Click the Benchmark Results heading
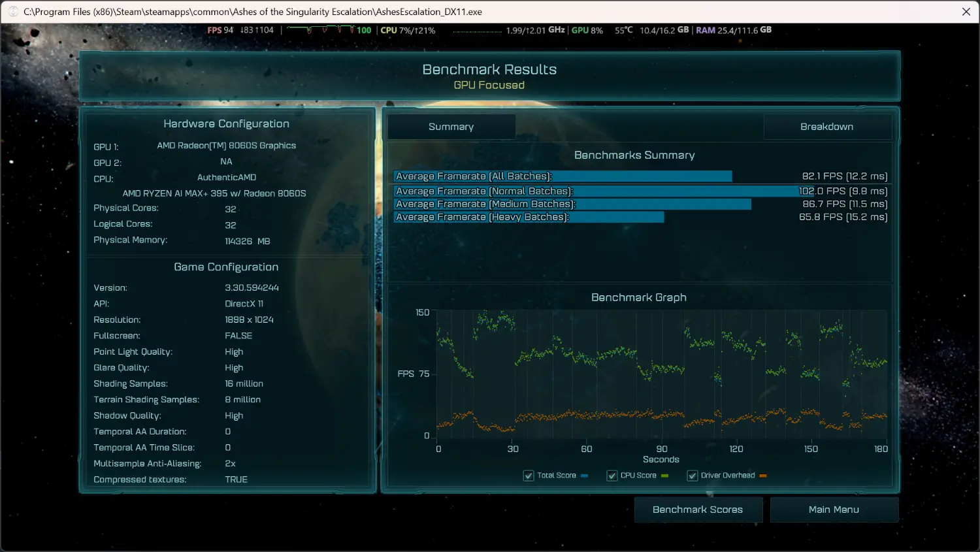 click(489, 69)
